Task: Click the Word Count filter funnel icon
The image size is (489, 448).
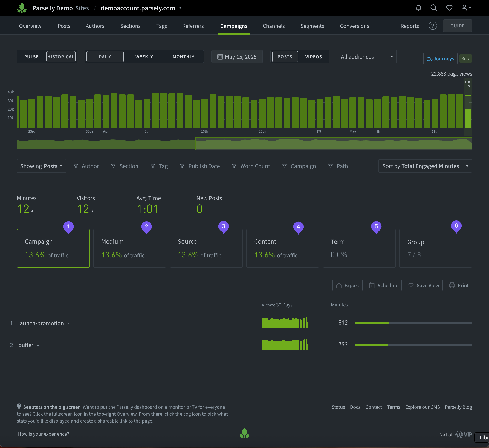Action: (234, 166)
